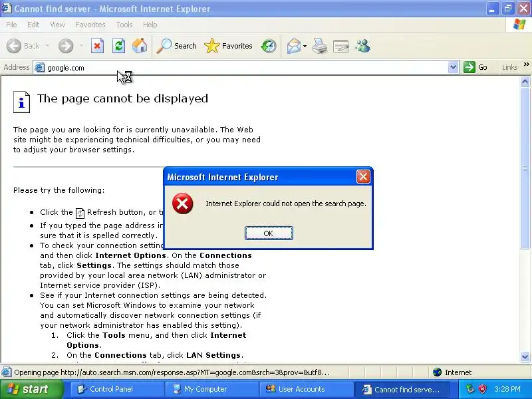Open the View menu
Image resolution: width=532 pixels, height=399 pixels.
(x=57, y=25)
